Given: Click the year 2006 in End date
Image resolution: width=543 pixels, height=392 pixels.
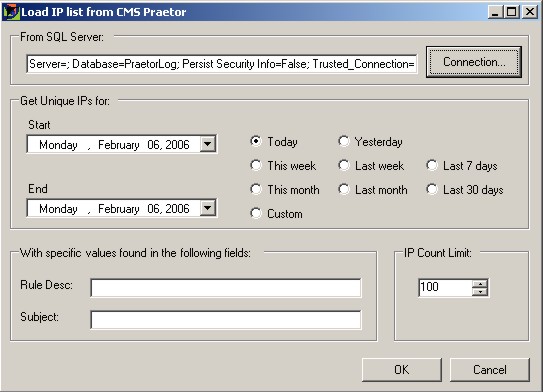Looking at the screenshot, I should (177, 208).
